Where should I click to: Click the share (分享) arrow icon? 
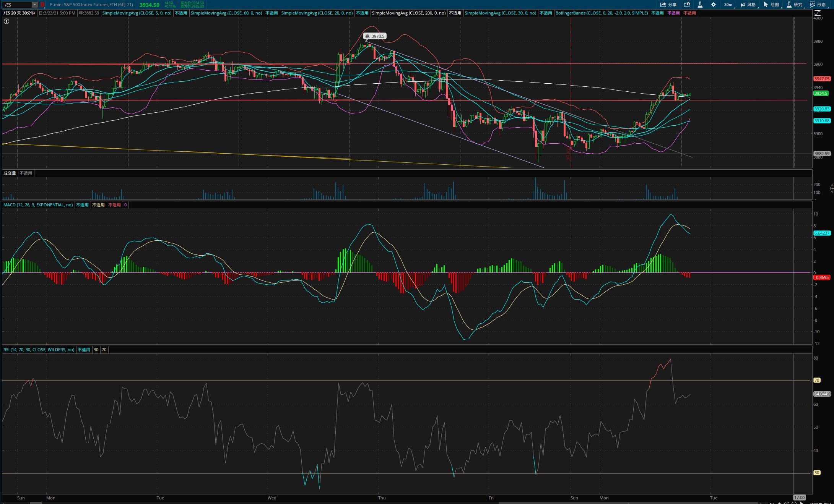[663, 5]
